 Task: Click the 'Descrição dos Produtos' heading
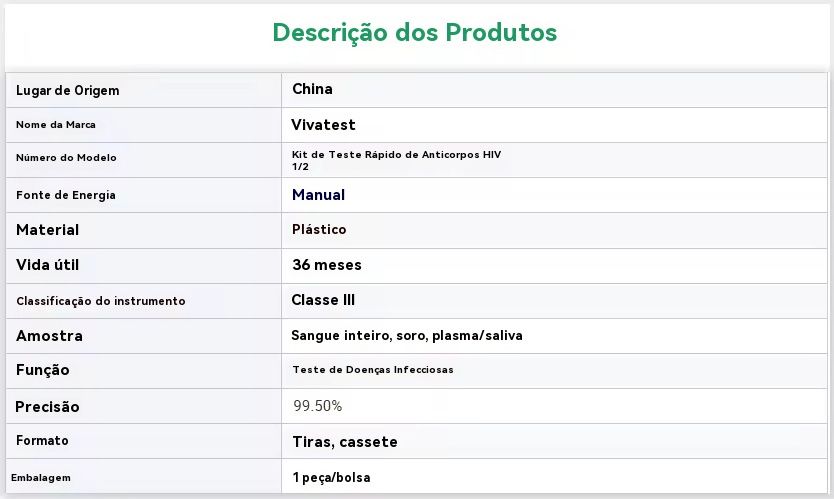[x=415, y=33]
